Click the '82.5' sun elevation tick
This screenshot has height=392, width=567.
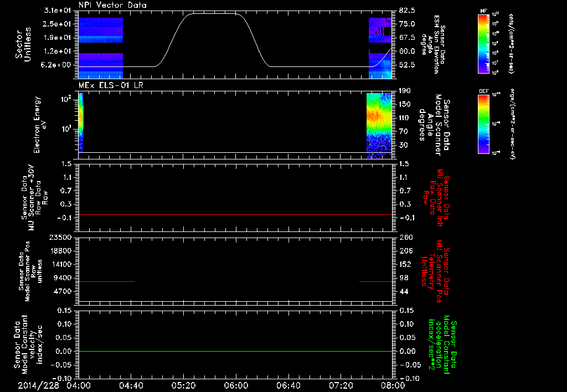point(407,11)
